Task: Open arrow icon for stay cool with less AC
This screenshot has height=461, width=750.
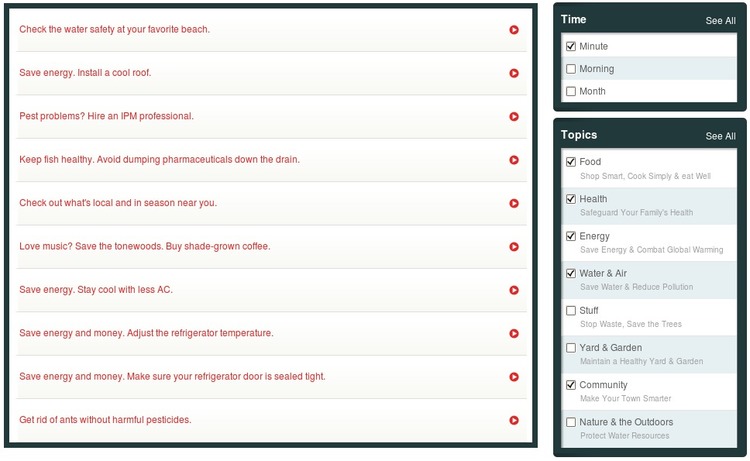Action: point(514,290)
